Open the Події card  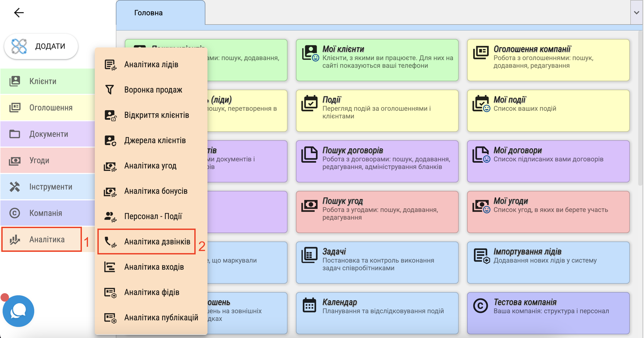coord(377,111)
